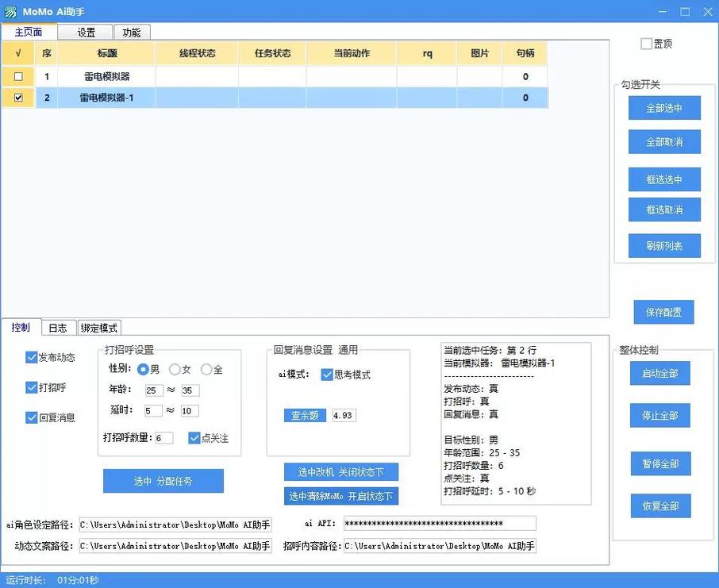Minimize the MoMo Ai助手 window
The image size is (719, 588).
click(663, 11)
